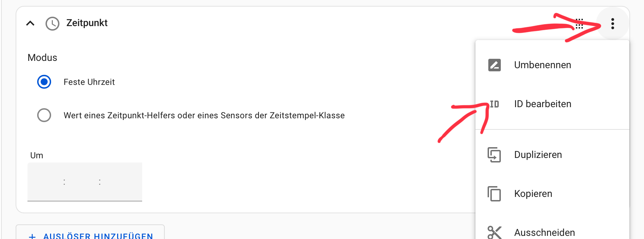644x239 pixels.
Task: Click the Feste Uhrzeit label
Action: 89,82
